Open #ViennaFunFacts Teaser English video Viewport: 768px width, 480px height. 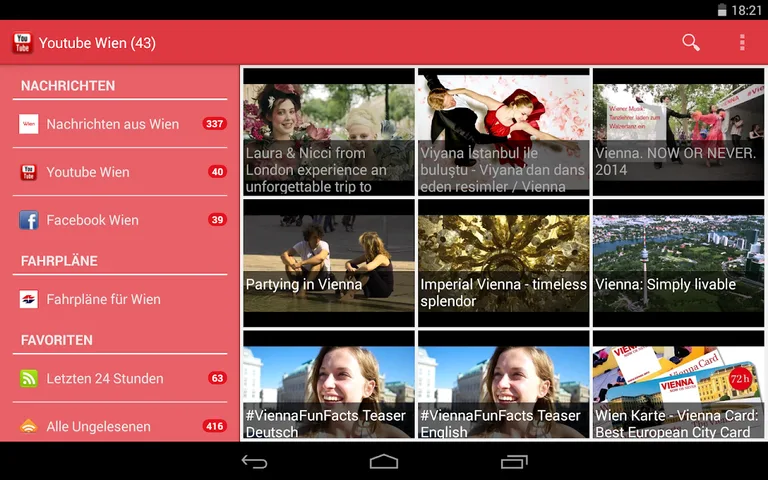504,384
